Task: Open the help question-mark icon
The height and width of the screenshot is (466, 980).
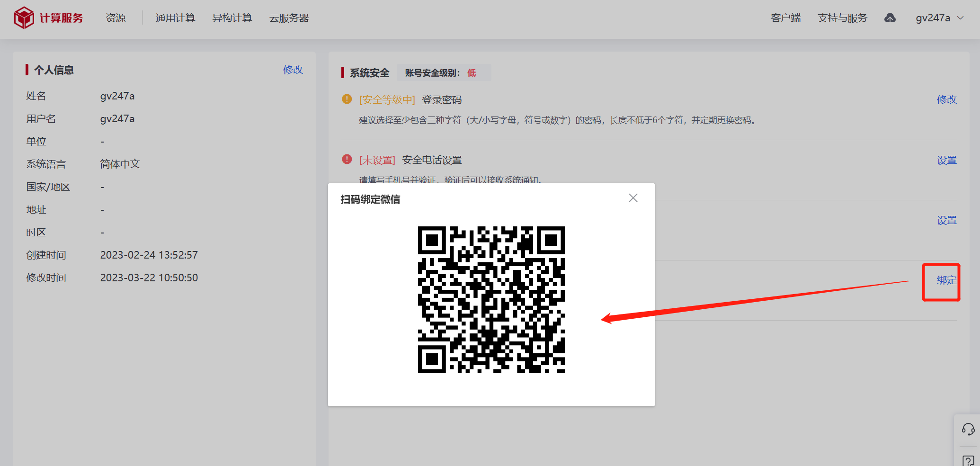Action: tap(968, 460)
